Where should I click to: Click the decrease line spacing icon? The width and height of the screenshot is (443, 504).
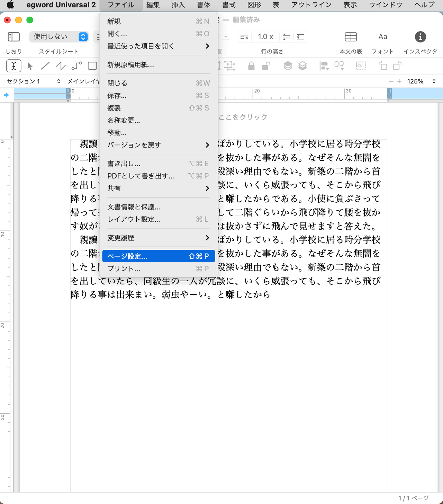pos(286,37)
